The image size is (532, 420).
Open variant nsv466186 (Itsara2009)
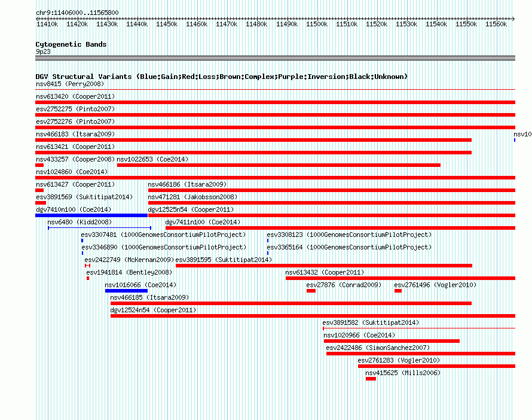(x=187, y=184)
